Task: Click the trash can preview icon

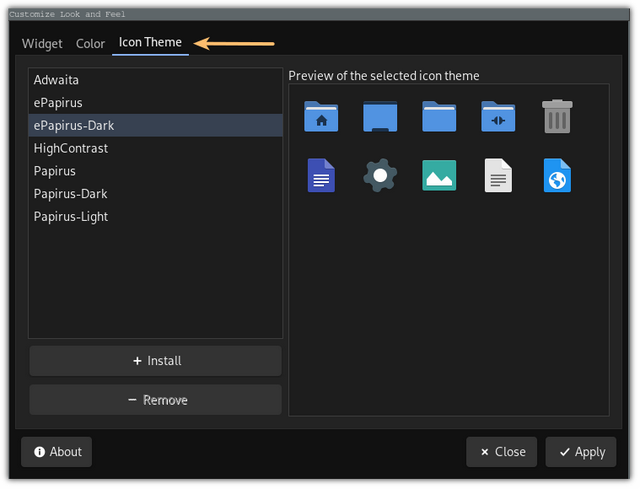Action: coord(556,116)
